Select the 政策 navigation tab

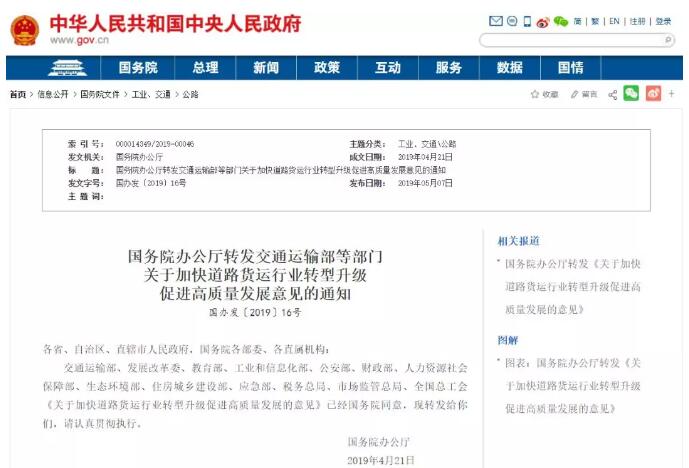point(327,68)
